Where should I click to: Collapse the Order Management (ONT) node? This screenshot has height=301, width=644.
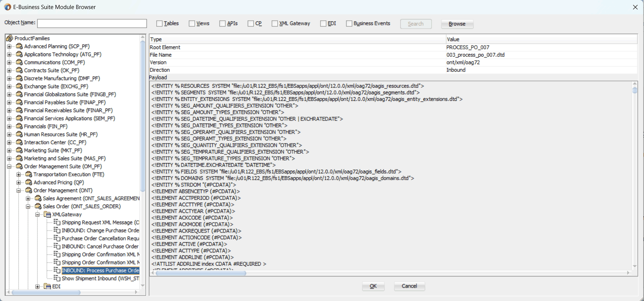coord(18,191)
